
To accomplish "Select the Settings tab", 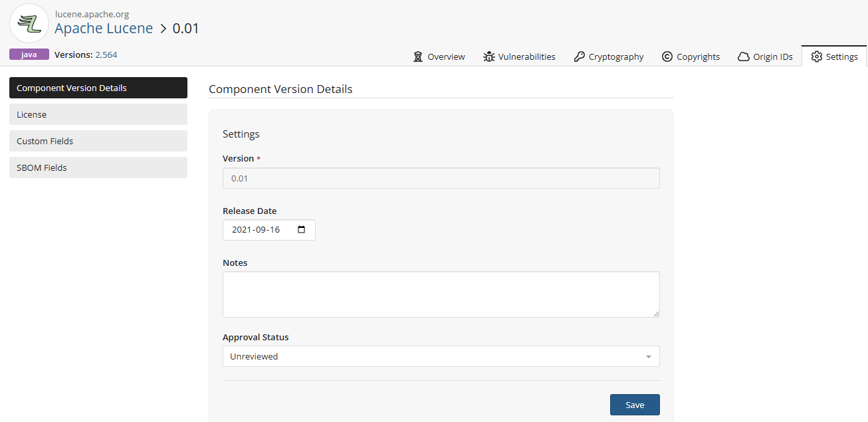I will pyautogui.click(x=834, y=56).
